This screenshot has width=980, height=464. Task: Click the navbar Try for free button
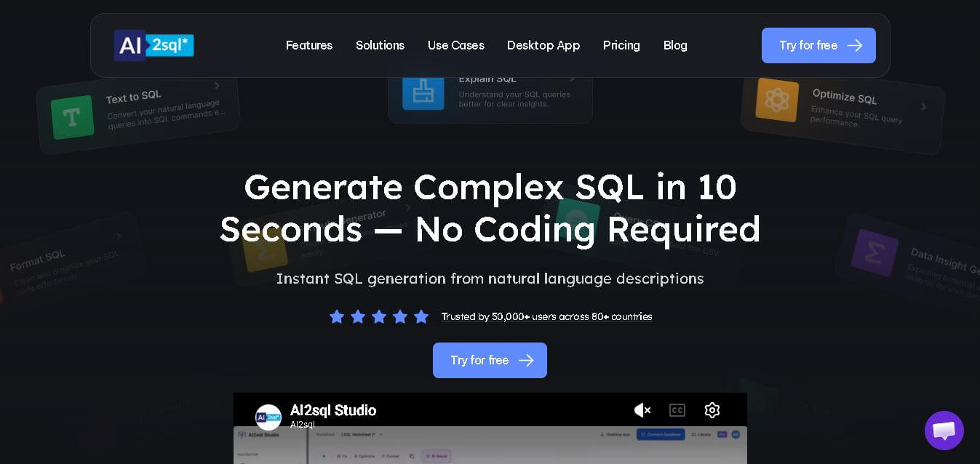click(818, 45)
